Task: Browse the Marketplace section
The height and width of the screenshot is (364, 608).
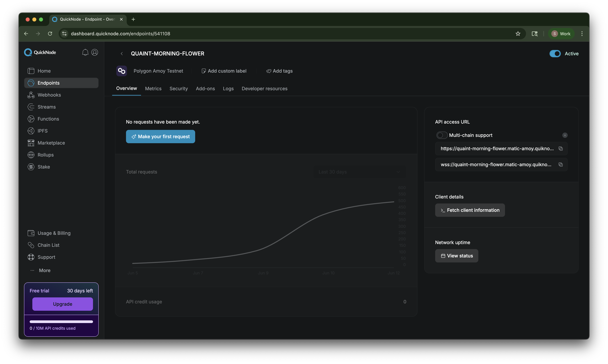Action: point(51,143)
